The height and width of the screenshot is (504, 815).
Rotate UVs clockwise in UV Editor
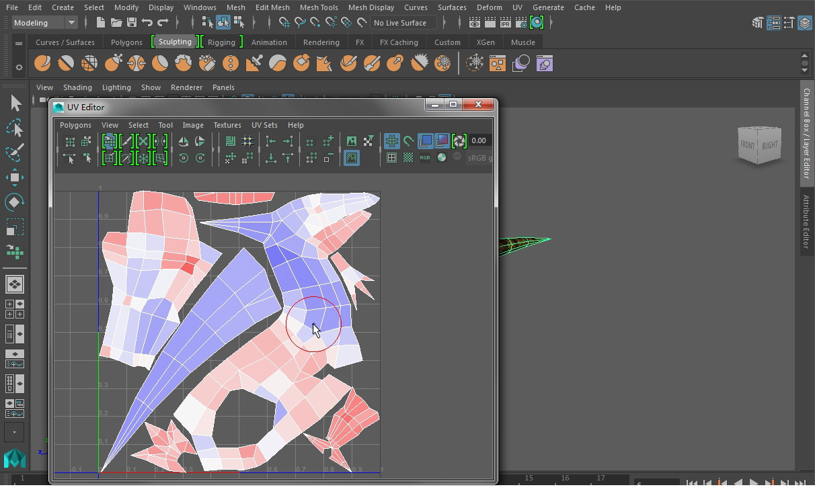pyautogui.click(x=200, y=158)
